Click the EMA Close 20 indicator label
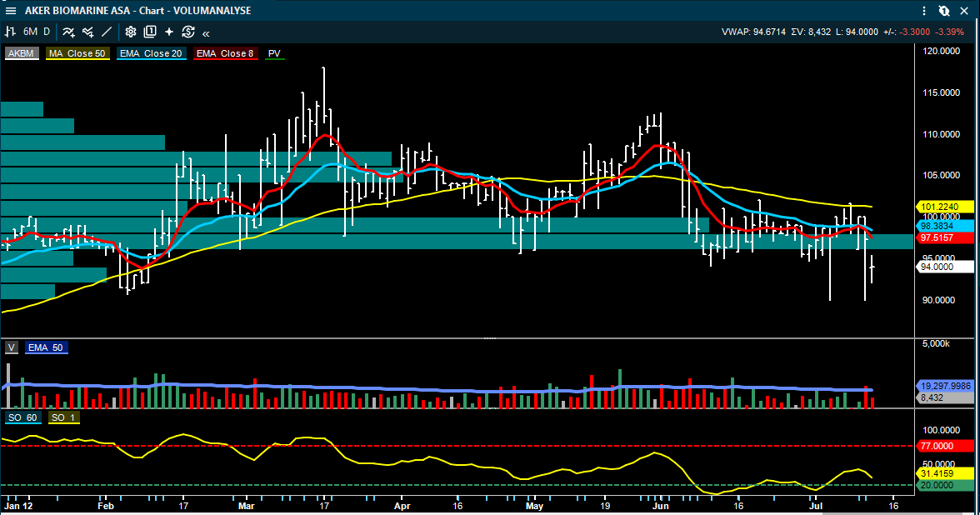The image size is (980, 515). pos(152,53)
